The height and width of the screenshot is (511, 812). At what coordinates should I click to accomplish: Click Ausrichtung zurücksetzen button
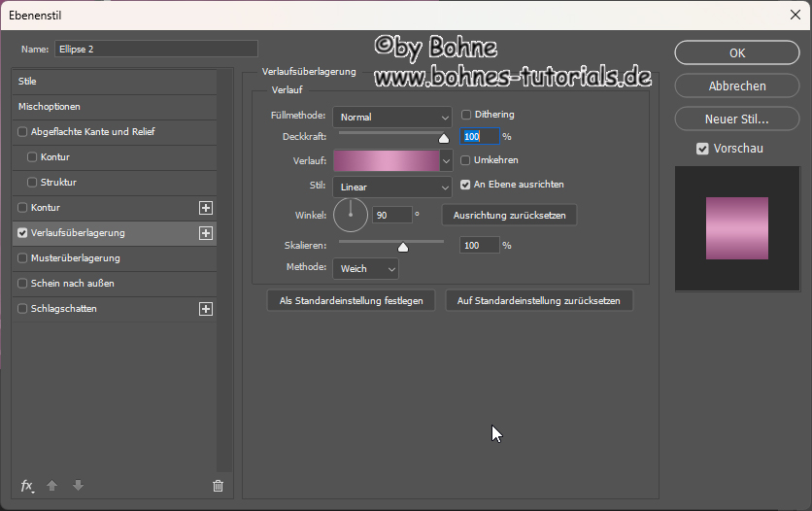click(509, 215)
